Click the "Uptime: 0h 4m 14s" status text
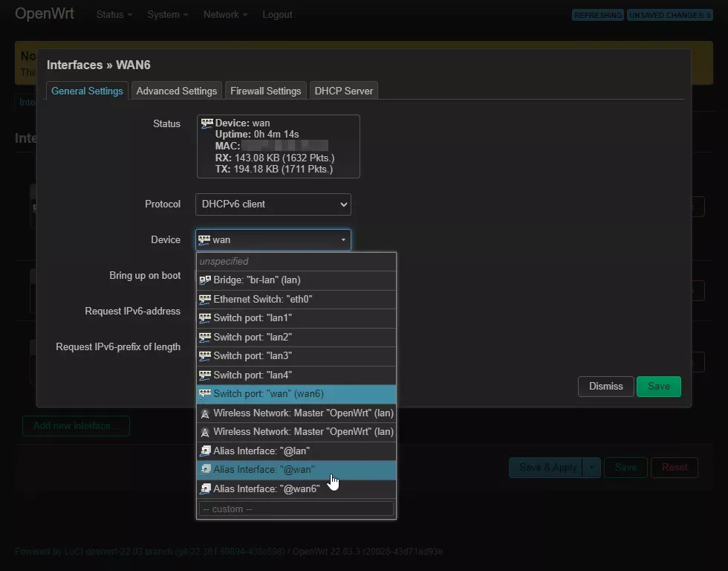This screenshot has width=728, height=571. point(257,135)
